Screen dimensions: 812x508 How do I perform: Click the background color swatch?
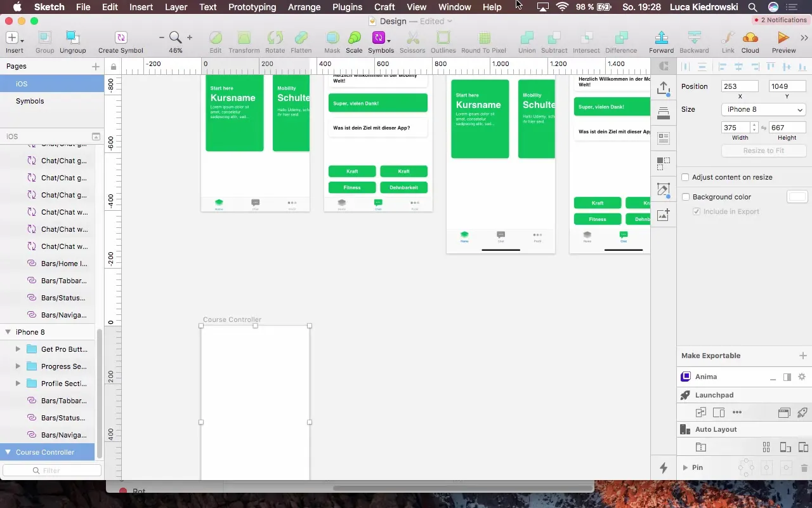click(797, 197)
